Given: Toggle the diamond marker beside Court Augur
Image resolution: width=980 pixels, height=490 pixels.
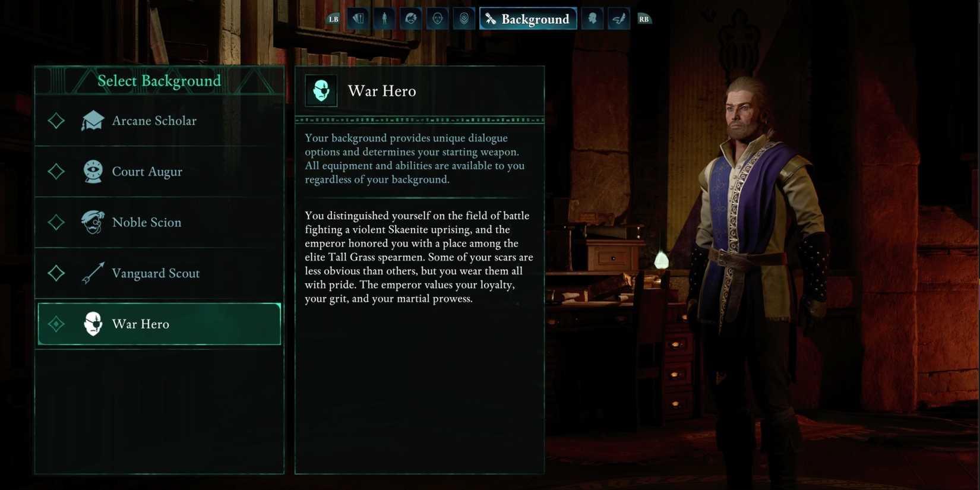Looking at the screenshot, I should [56, 172].
